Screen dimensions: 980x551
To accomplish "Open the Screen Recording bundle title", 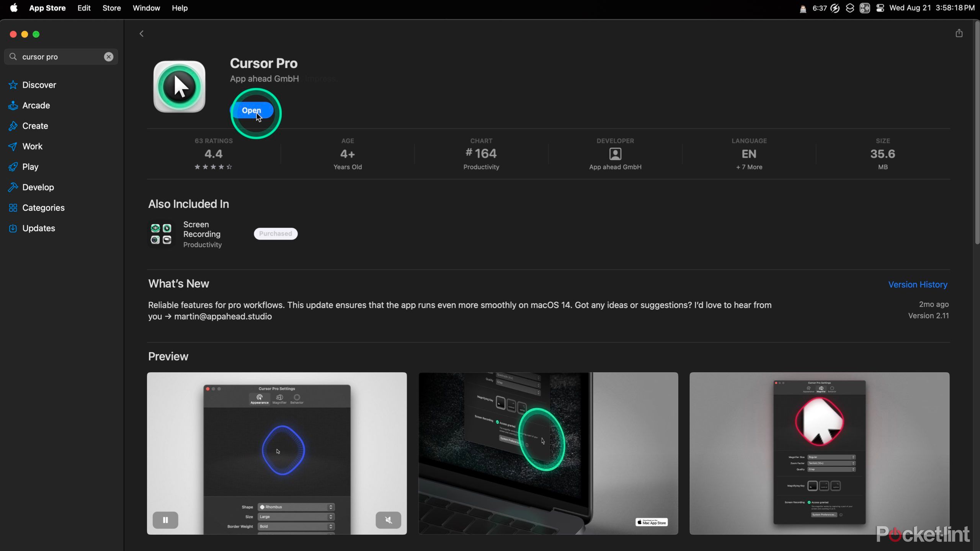I will tap(202, 229).
